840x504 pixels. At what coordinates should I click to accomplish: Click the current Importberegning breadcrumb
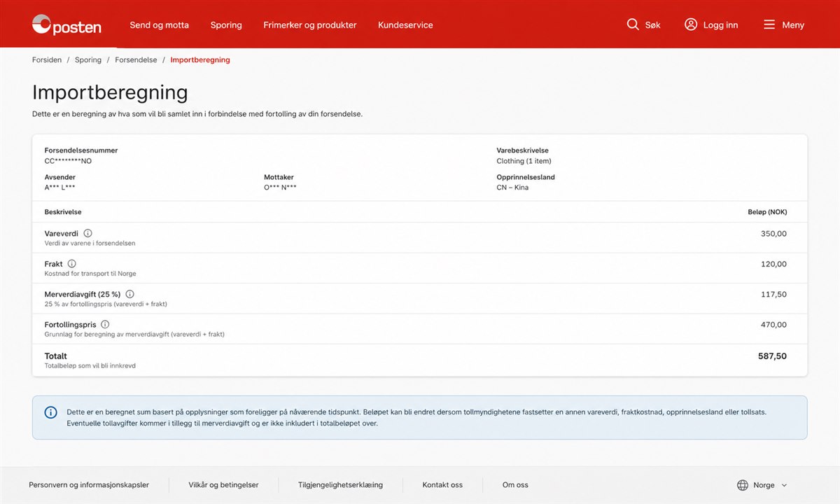pos(200,60)
